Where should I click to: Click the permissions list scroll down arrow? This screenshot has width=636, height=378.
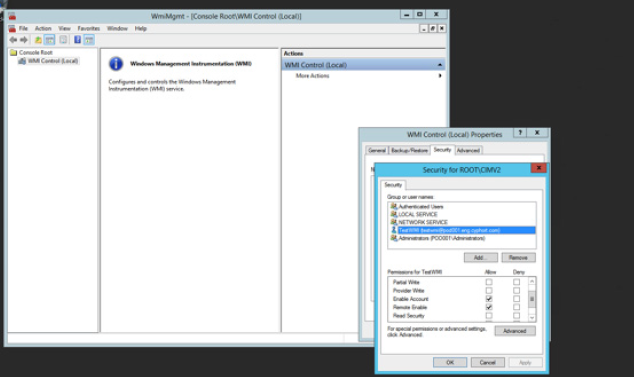(x=532, y=318)
